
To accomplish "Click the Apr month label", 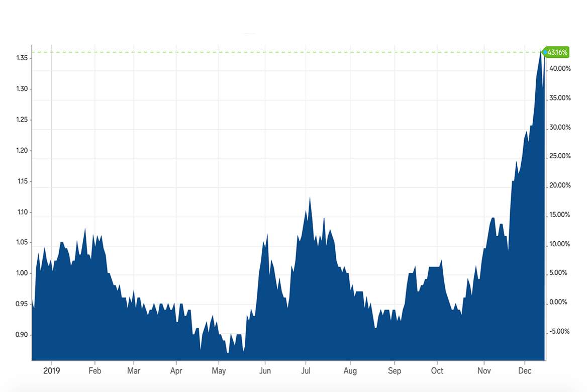I will click(x=176, y=371).
